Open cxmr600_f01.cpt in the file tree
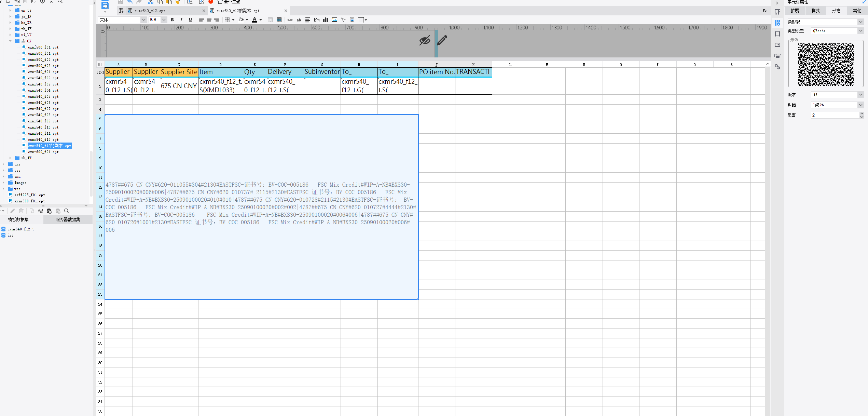 (x=43, y=152)
